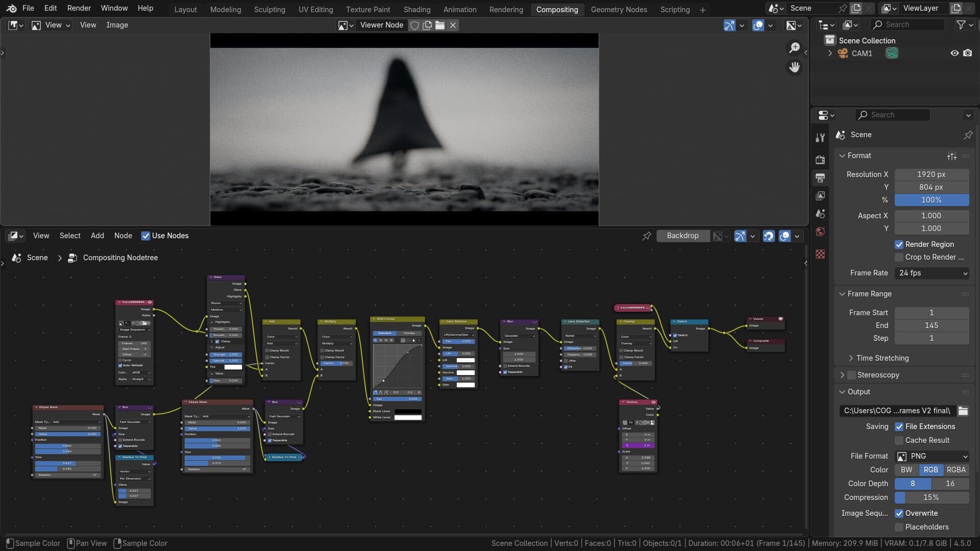Click the Blender logo menu icon
Image resolution: width=980 pixels, height=551 pixels.
[12, 8]
